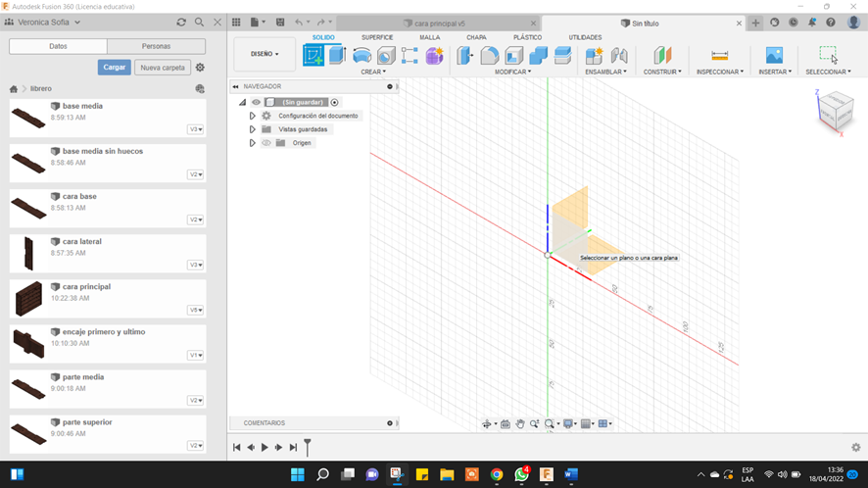Screen dimensions: 868x488
Task: Expand the Origen node
Action: point(252,143)
